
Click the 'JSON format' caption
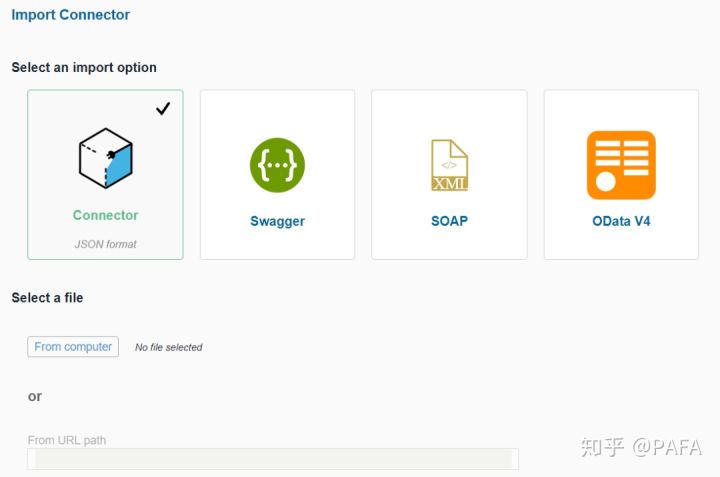[105, 243]
